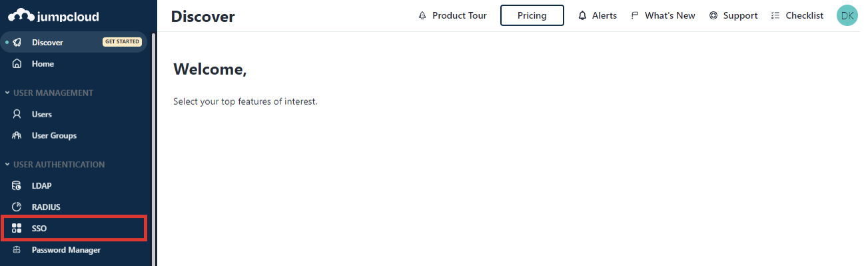The height and width of the screenshot is (266, 868).
Task: Click the Pricing button
Action: pyautogui.click(x=532, y=15)
